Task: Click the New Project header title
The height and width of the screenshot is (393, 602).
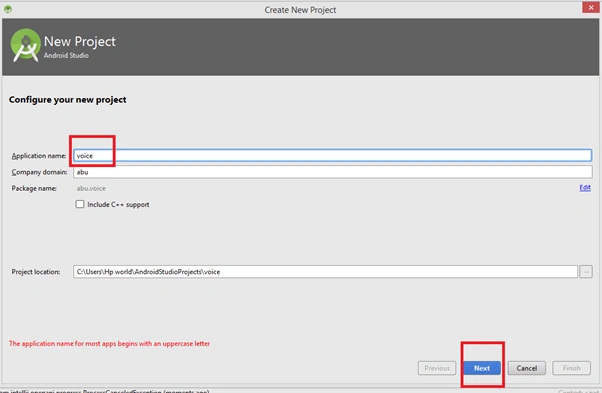Action: tap(79, 41)
